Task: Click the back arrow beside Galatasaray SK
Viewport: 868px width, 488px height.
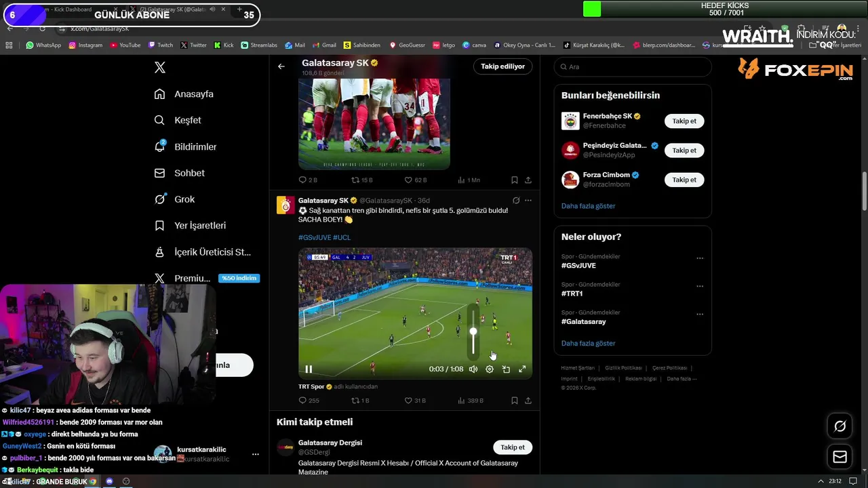Action: click(281, 66)
